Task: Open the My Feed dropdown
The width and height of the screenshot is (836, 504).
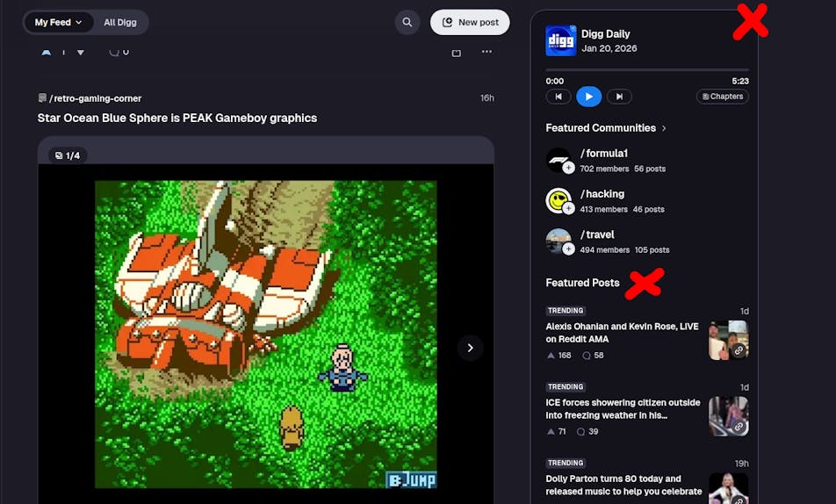Action: [59, 23]
